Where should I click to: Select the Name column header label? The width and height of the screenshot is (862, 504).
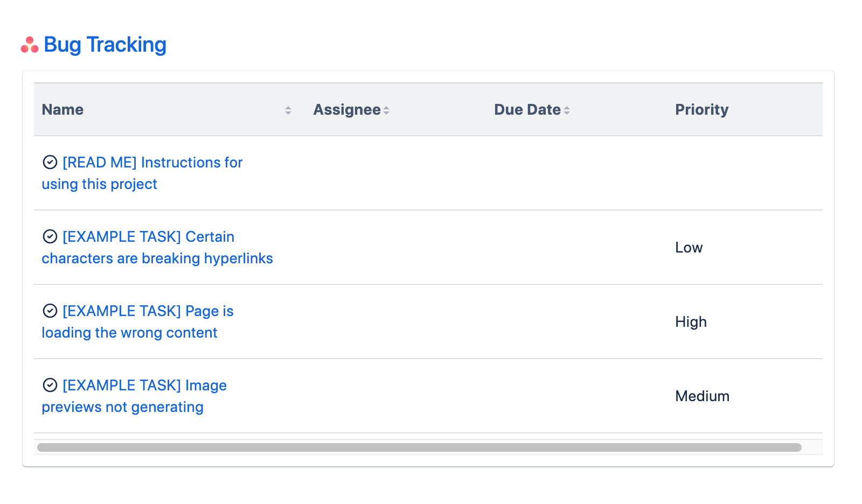tap(62, 110)
